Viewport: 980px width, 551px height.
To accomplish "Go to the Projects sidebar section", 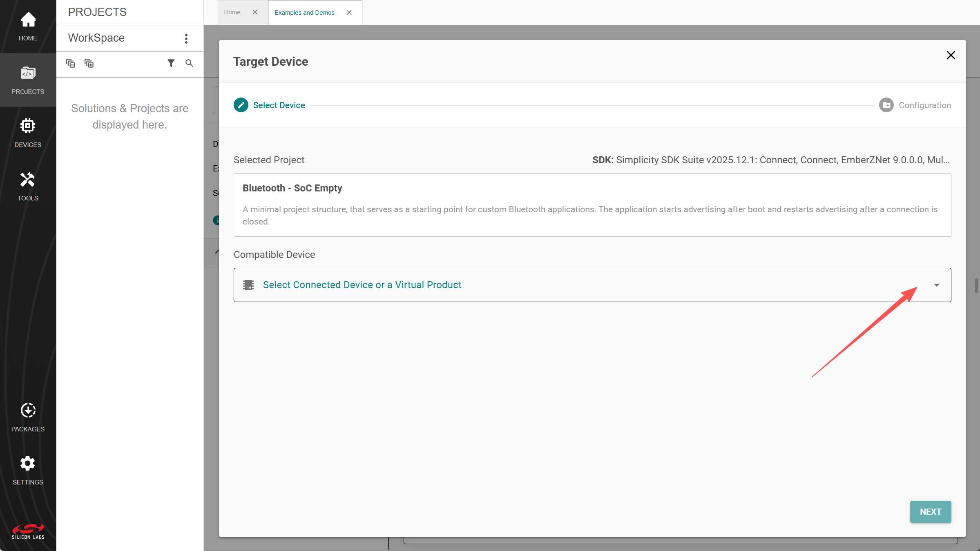I will point(28,80).
